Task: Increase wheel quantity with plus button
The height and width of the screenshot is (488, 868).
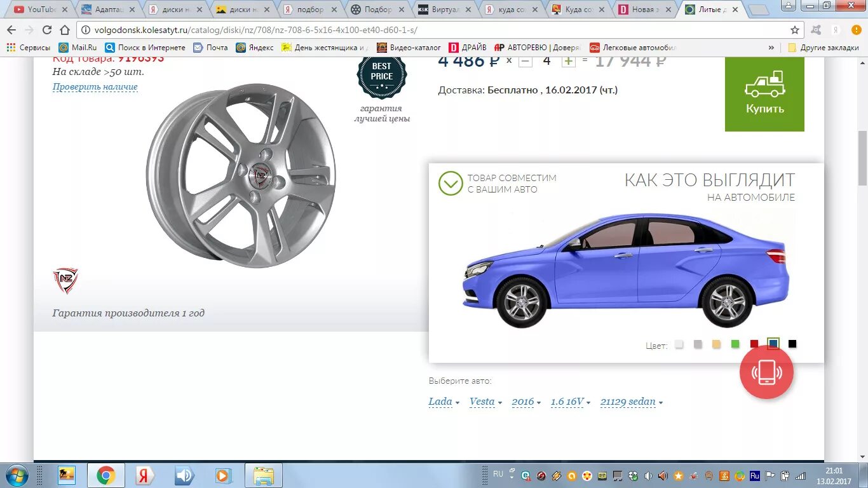Action: (568, 61)
